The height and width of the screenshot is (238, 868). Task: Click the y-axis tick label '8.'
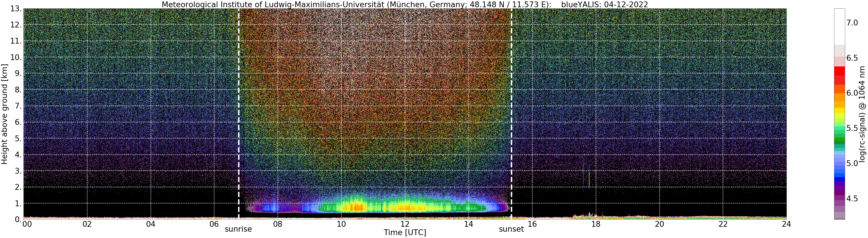(x=18, y=90)
